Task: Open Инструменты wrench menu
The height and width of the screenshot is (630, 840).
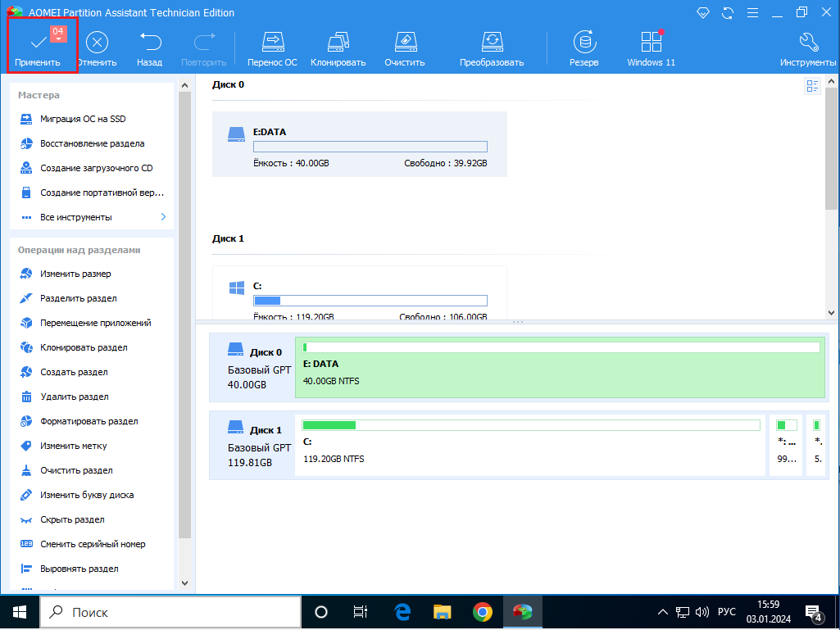Action: (808, 49)
